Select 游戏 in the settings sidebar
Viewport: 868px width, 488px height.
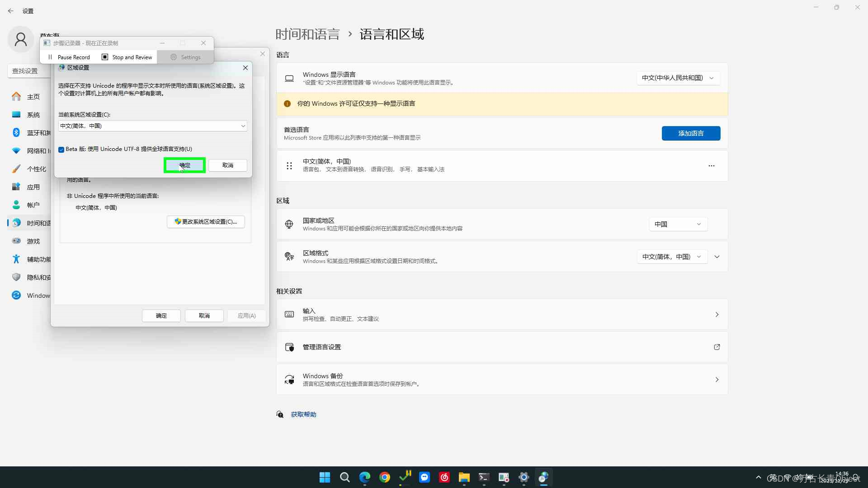pos(33,241)
